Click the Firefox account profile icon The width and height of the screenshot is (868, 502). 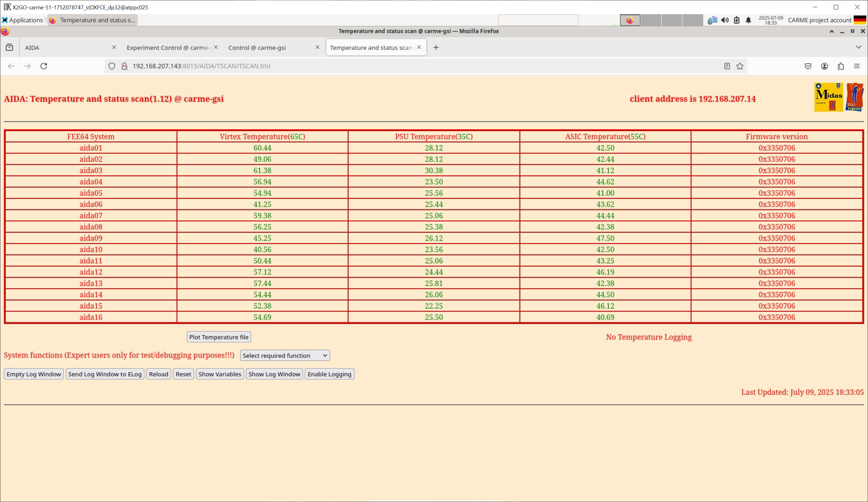[824, 66]
